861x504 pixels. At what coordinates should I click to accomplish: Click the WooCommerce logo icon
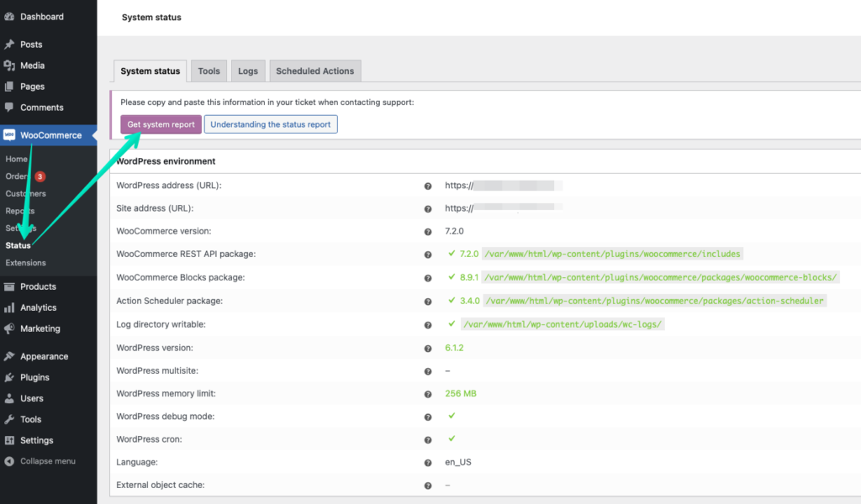pyautogui.click(x=9, y=135)
